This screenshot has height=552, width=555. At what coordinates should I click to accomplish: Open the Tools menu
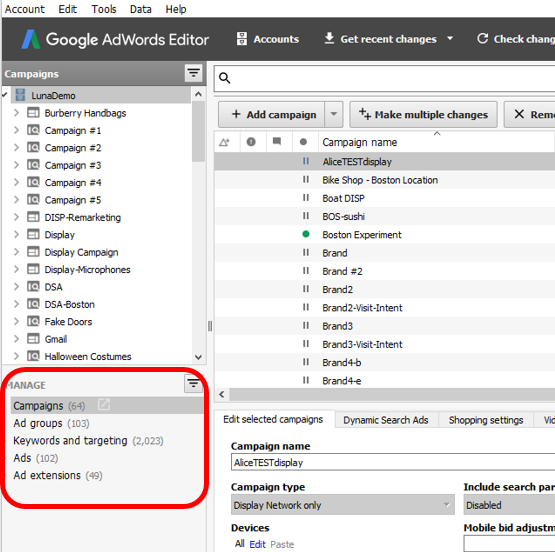pos(104,9)
